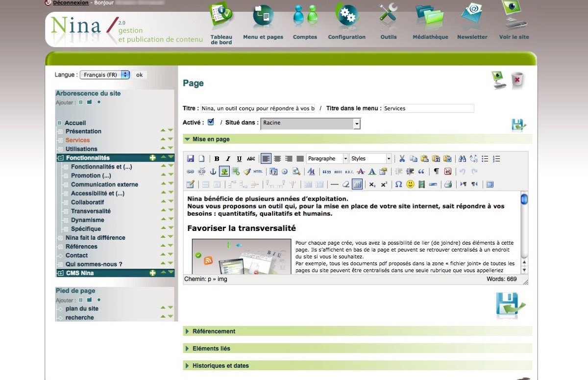Open the Médiathèque
Viewport: 588px width, 380px height.
point(430,22)
